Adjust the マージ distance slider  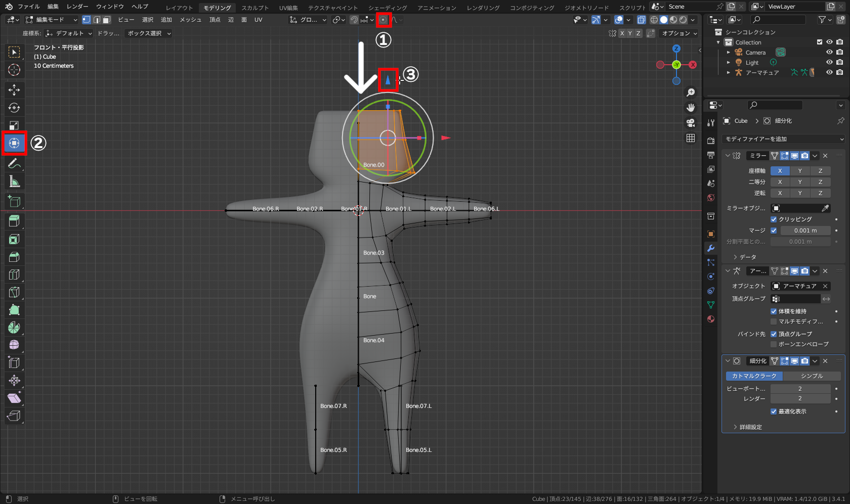(805, 230)
